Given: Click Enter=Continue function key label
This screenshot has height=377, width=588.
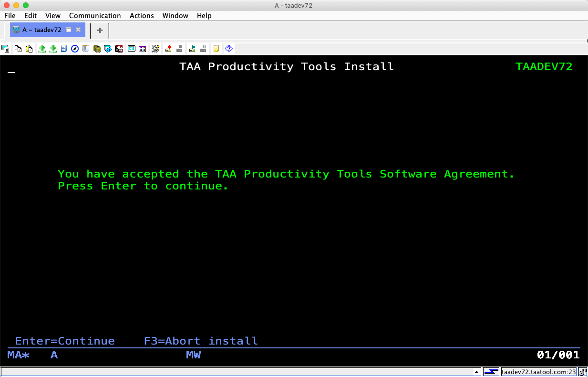Looking at the screenshot, I should pyautogui.click(x=65, y=341).
